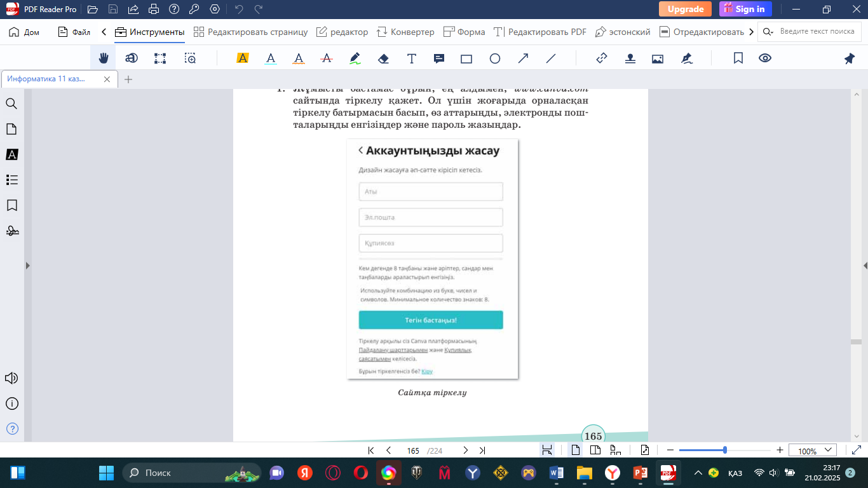Image resolution: width=868 pixels, height=488 pixels.
Task: Open the bookmarks panel in left sidebar
Action: click(11, 205)
